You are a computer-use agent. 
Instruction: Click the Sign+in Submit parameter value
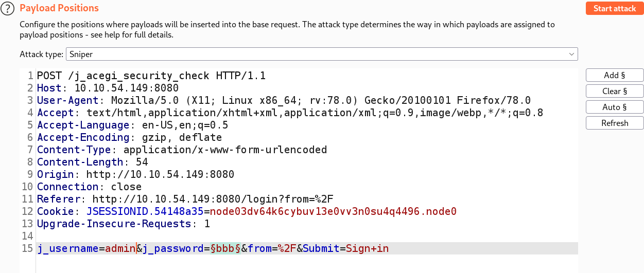(367, 249)
